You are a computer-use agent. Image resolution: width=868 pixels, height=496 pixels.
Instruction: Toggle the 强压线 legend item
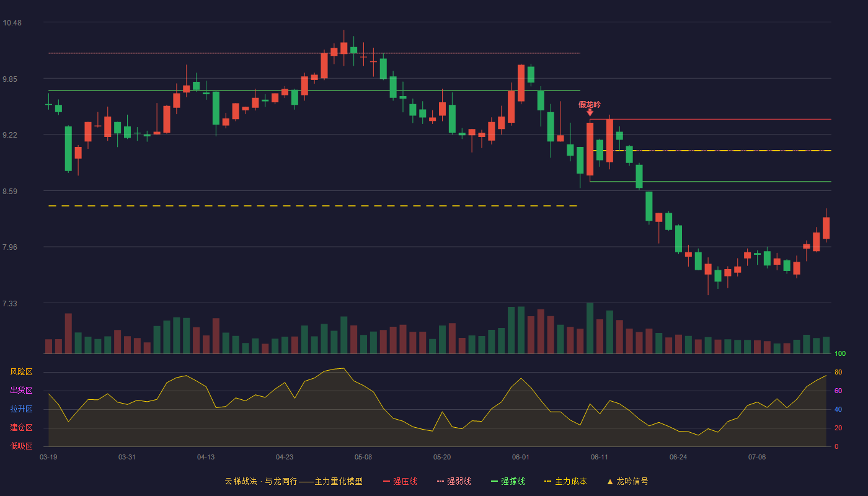tap(400, 481)
